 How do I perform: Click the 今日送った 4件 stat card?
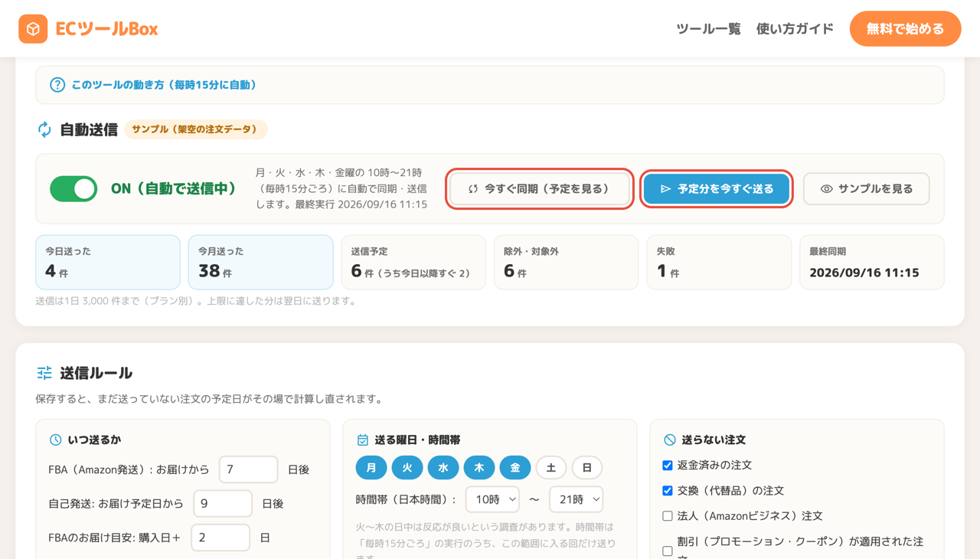[108, 262]
